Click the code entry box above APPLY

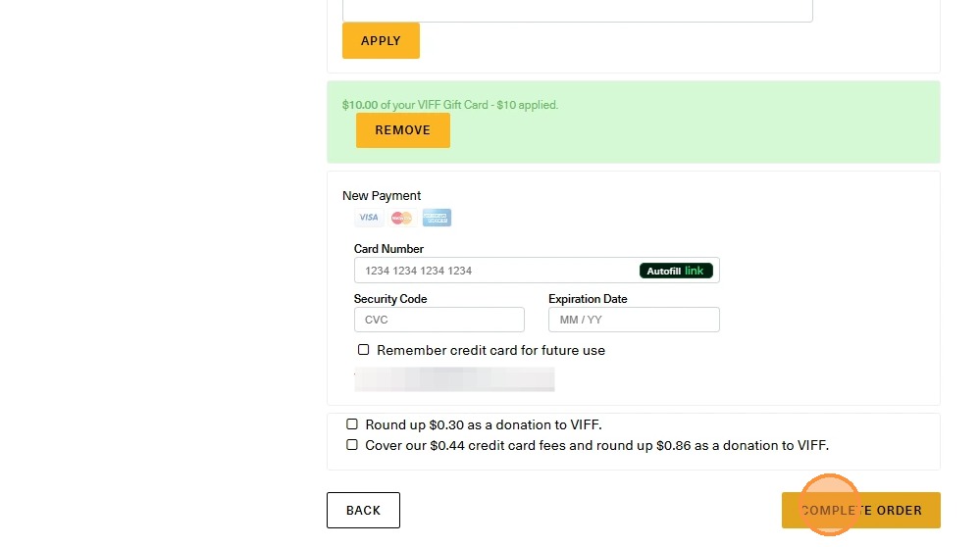(577, 10)
